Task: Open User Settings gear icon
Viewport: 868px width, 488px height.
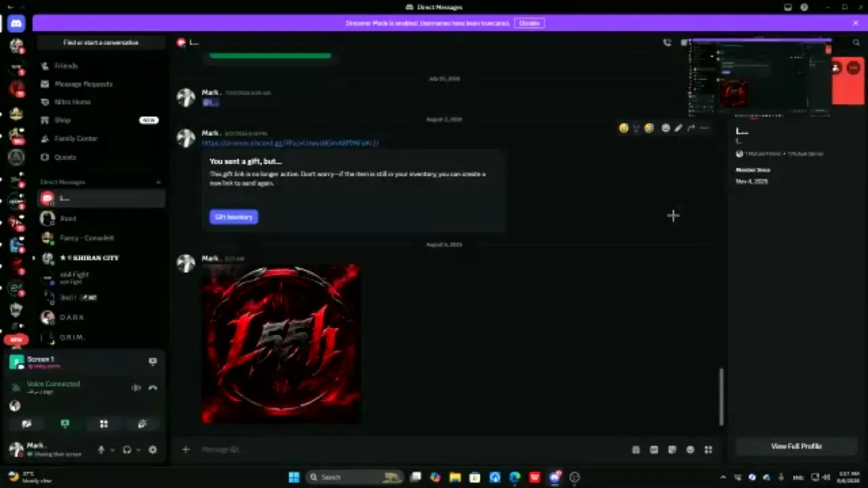Action: pyautogui.click(x=153, y=449)
